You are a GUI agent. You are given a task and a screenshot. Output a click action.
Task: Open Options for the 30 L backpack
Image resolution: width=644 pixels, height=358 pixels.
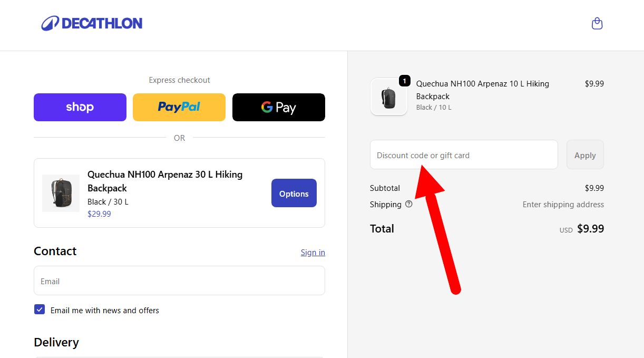294,193
